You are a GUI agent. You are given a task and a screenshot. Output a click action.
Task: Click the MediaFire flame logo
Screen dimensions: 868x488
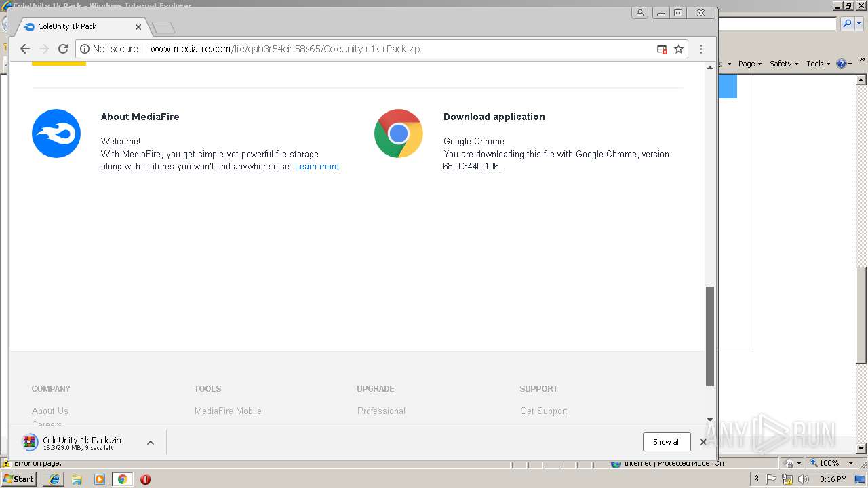point(56,134)
